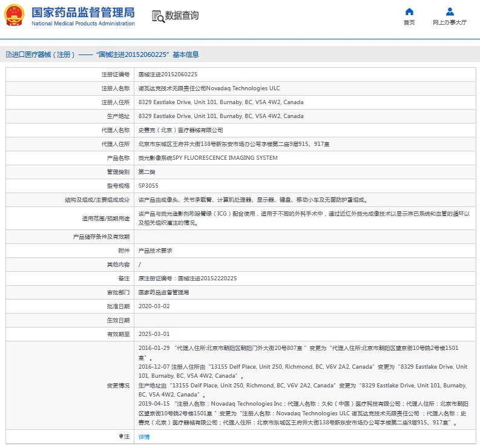
Task: Select registration number 国械注进20152060225 value
Action: pos(168,74)
